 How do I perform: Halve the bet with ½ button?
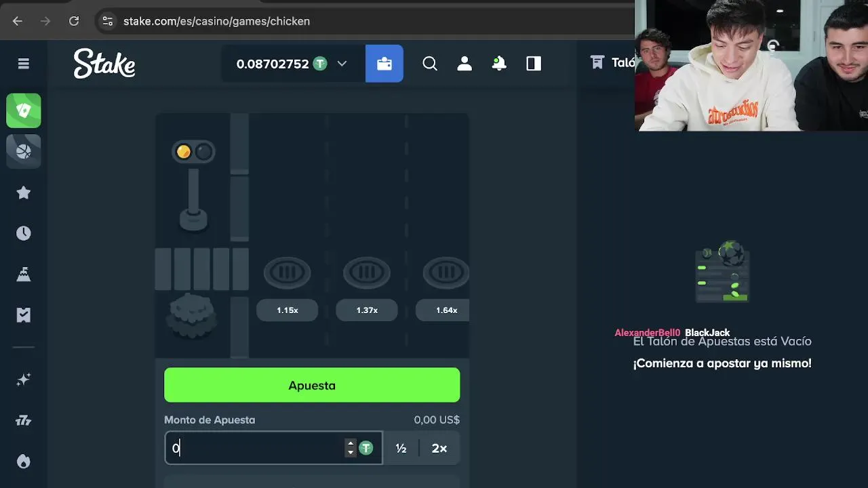401,448
